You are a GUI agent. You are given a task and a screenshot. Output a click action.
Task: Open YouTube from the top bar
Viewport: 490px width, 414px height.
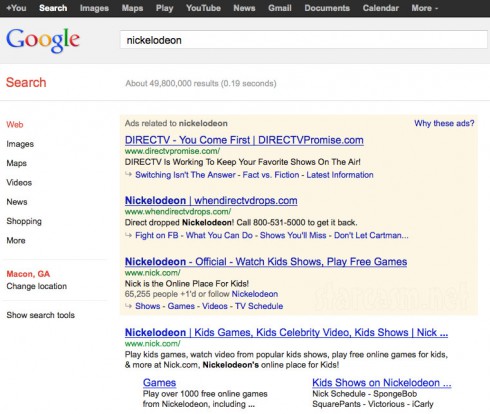203,8
